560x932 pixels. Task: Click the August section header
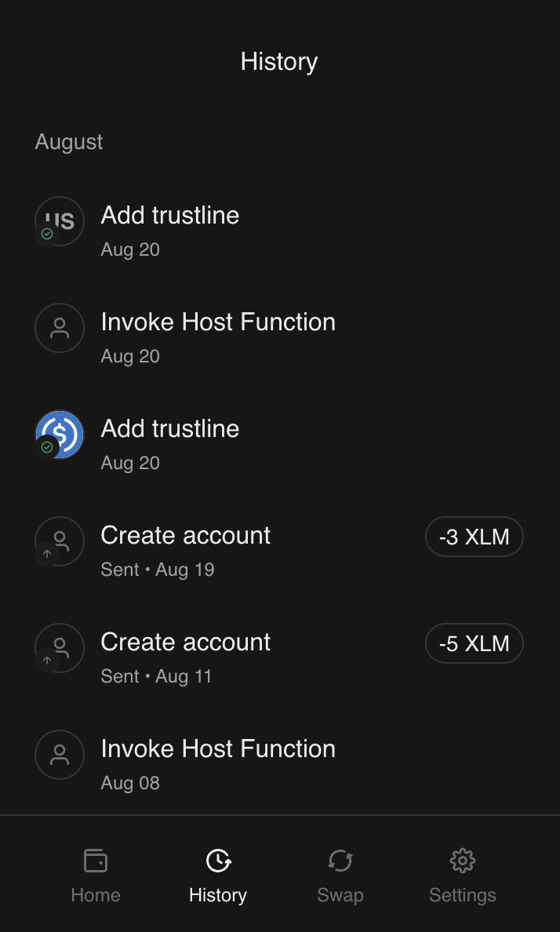[69, 142]
